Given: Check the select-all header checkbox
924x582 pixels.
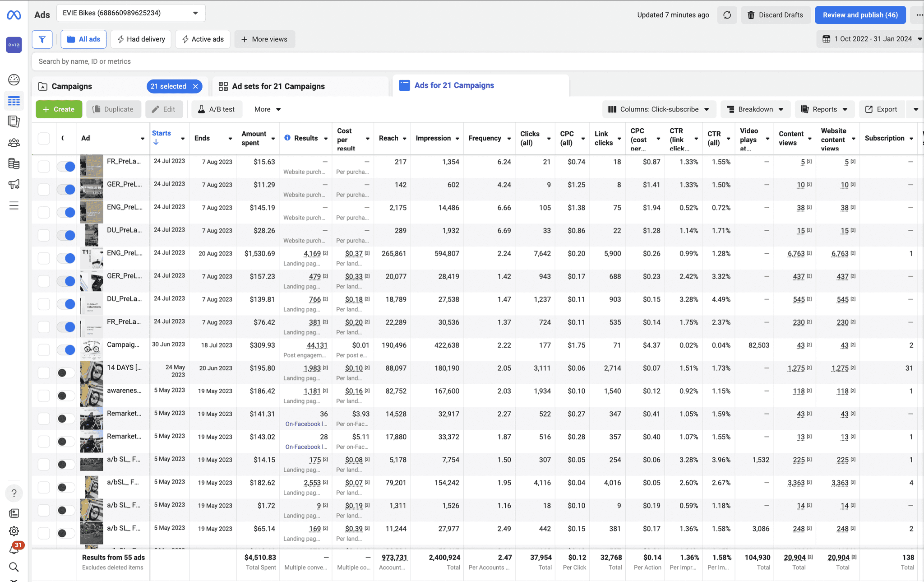Looking at the screenshot, I should click(44, 138).
